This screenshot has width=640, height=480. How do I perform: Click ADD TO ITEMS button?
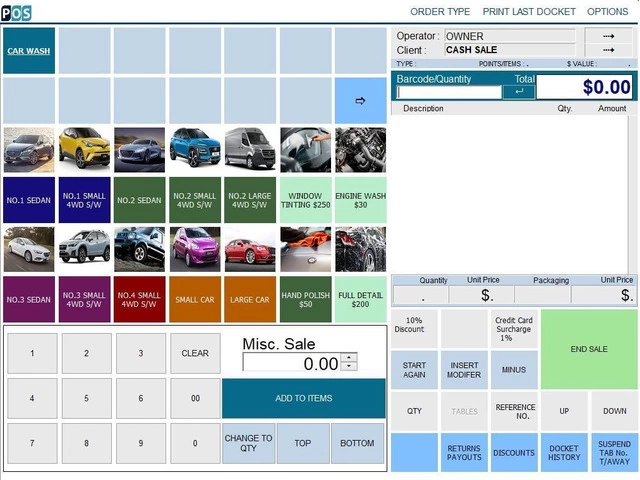(x=303, y=398)
